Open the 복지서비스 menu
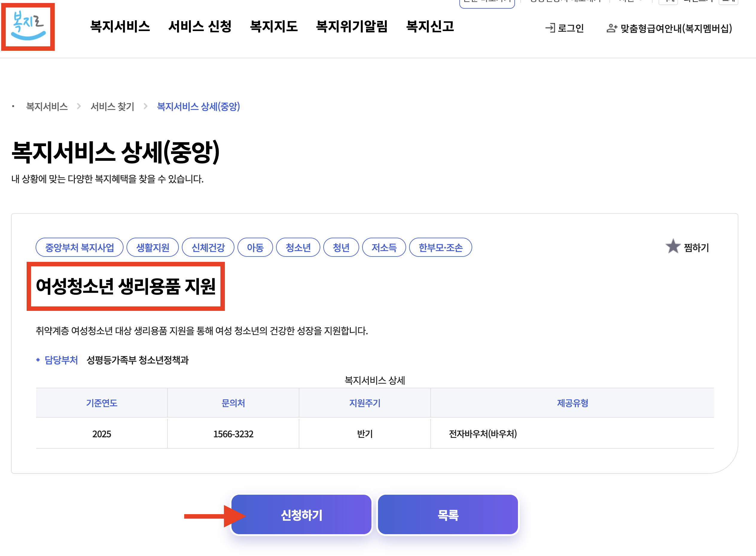This screenshot has height=556, width=756. (120, 27)
